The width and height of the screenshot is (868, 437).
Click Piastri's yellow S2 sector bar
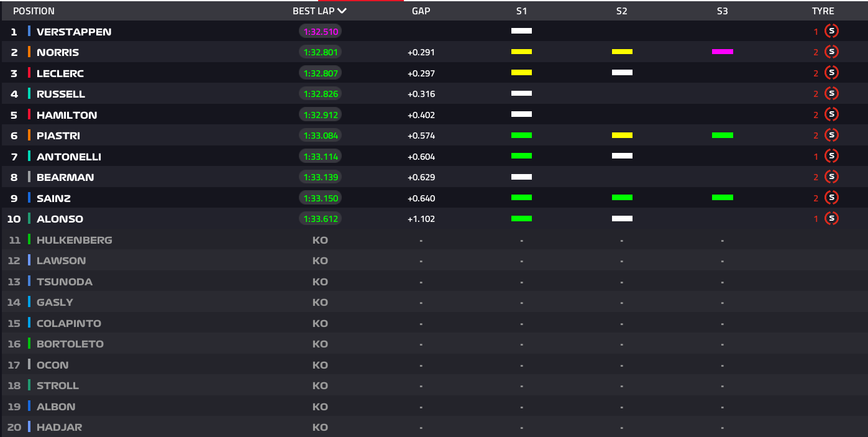tap(622, 136)
